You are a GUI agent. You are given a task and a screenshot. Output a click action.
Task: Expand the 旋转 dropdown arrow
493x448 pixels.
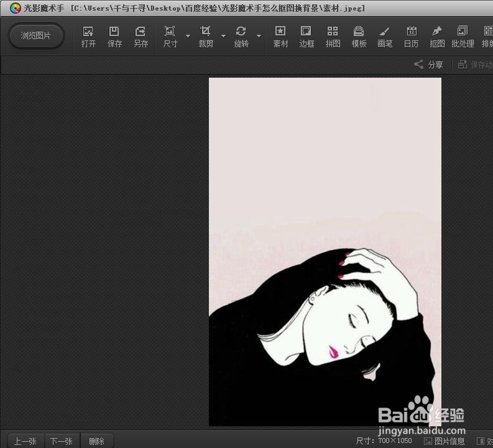click(259, 36)
